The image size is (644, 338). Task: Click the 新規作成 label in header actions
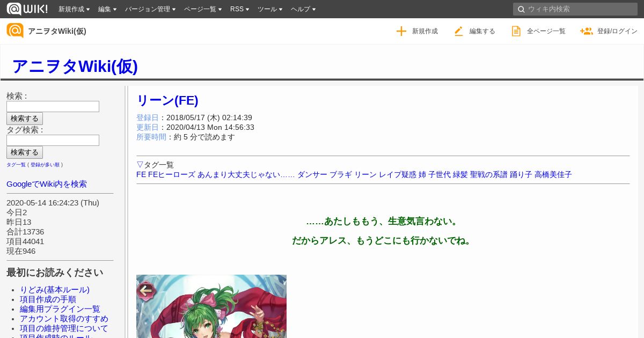coord(425,31)
